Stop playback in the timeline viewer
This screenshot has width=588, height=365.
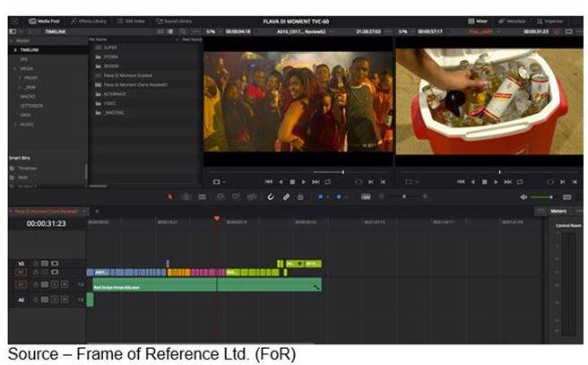[x=485, y=182]
